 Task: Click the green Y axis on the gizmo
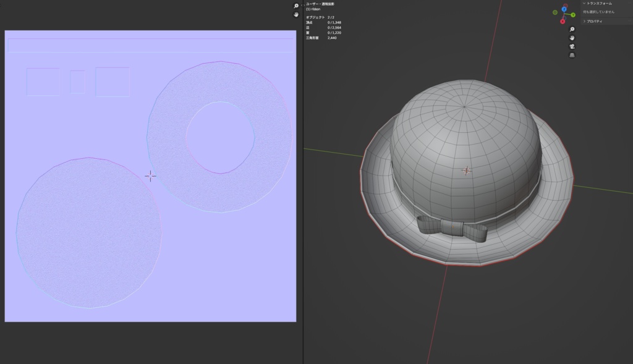tap(573, 15)
